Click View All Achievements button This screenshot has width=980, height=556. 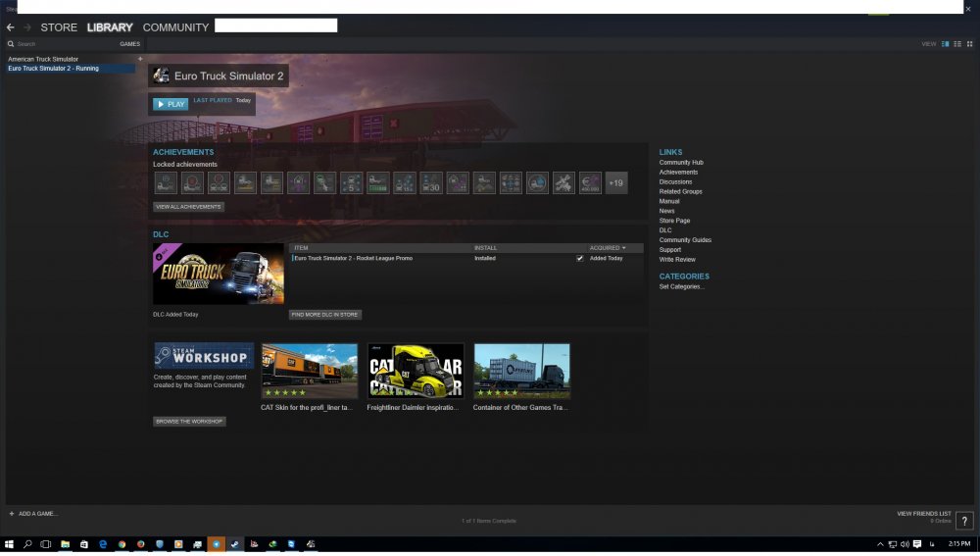point(188,207)
